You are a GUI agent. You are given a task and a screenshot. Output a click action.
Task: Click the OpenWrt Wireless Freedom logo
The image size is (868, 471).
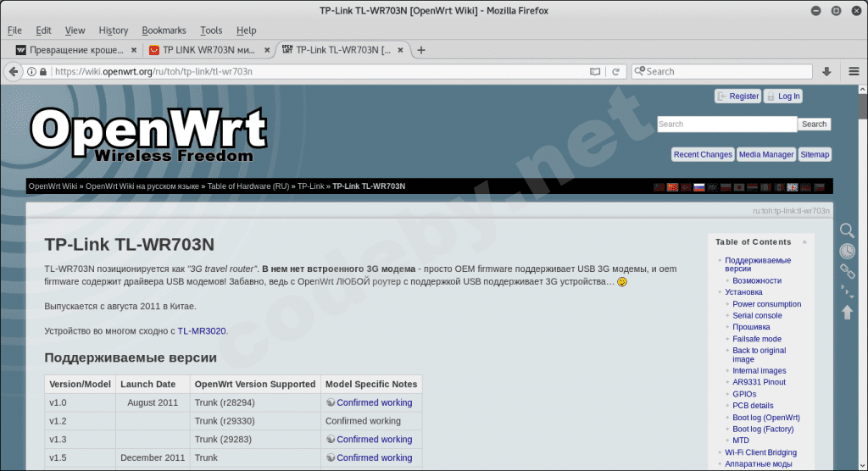(x=148, y=135)
